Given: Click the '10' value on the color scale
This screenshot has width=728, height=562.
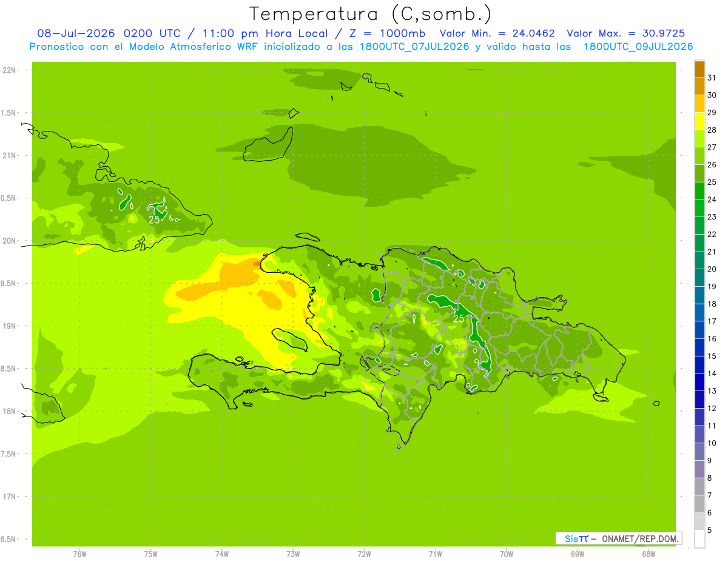Looking at the screenshot, I should tap(712, 443).
